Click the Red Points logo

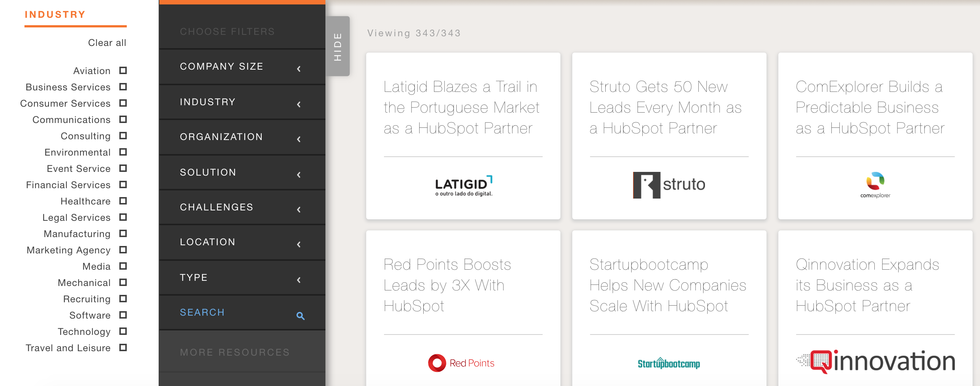pyautogui.click(x=461, y=363)
